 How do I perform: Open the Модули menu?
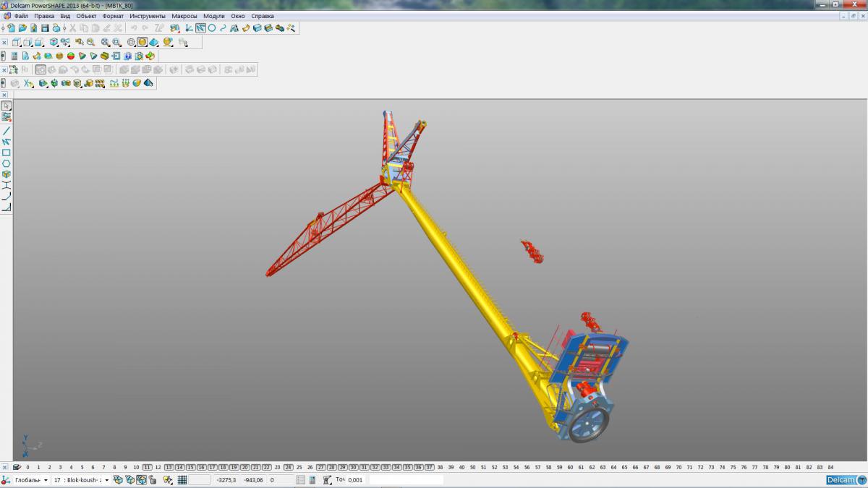214,16
